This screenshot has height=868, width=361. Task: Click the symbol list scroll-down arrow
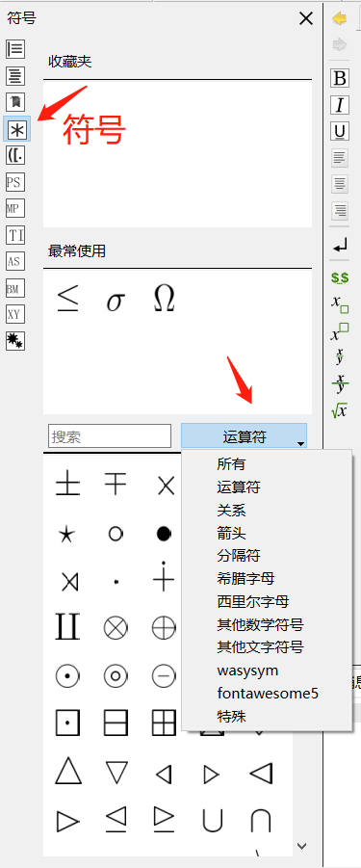tap(302, 846)
